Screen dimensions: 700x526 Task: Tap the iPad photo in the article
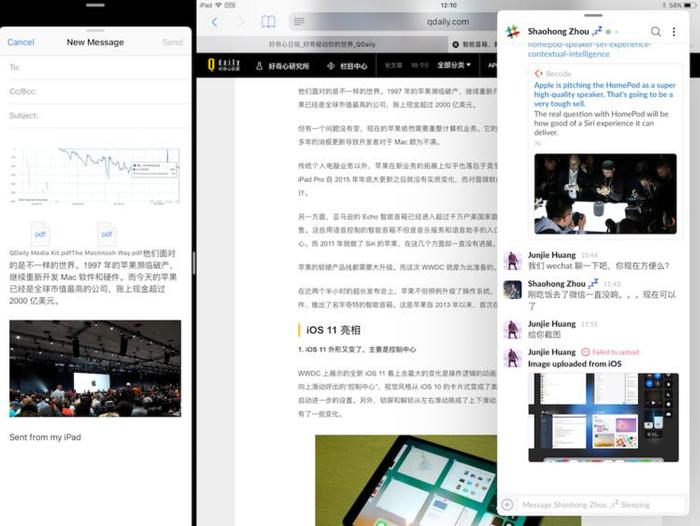pos(406,480)
